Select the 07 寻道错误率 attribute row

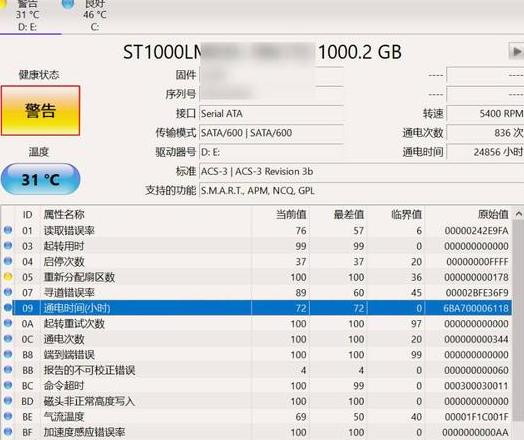pyautogui.click(x=257, y=293)
